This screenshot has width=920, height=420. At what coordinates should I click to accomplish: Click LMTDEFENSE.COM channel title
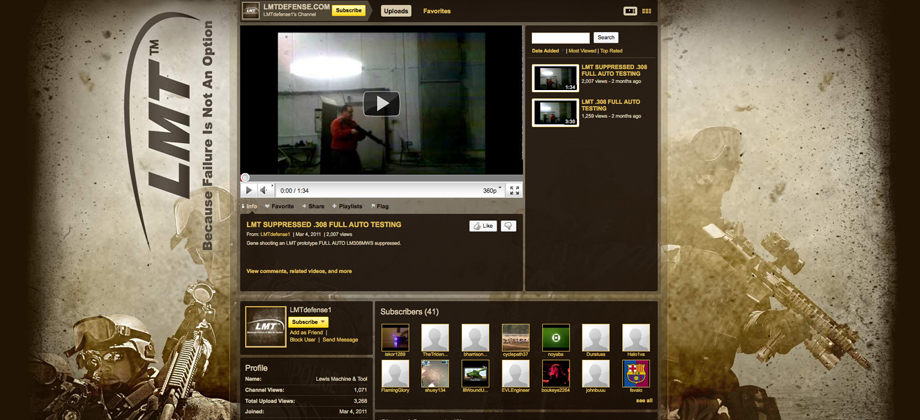coord(296,6)
